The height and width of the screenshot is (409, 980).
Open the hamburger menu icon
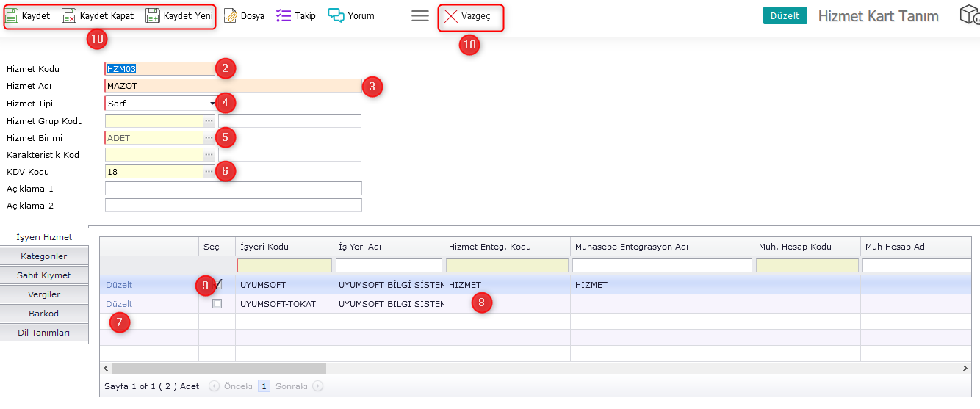419,15
